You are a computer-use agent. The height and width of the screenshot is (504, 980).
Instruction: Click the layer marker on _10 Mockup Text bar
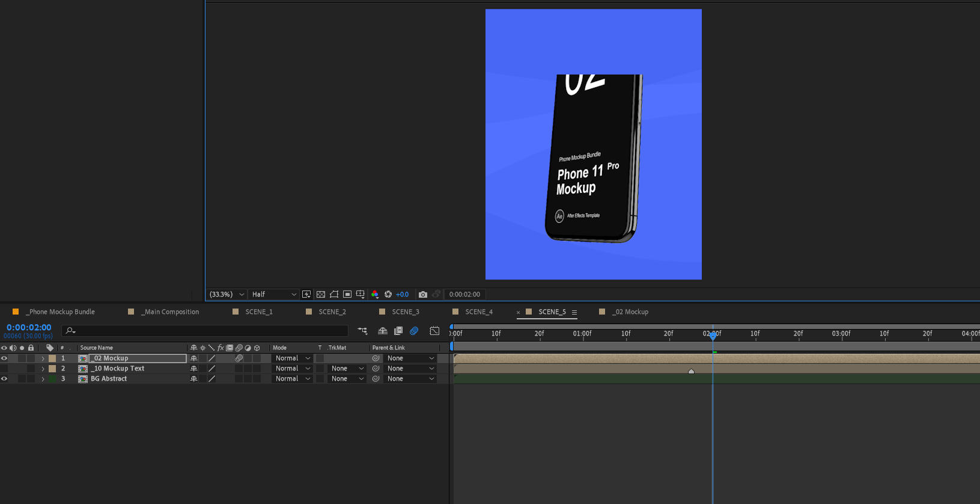pos(692,371)
